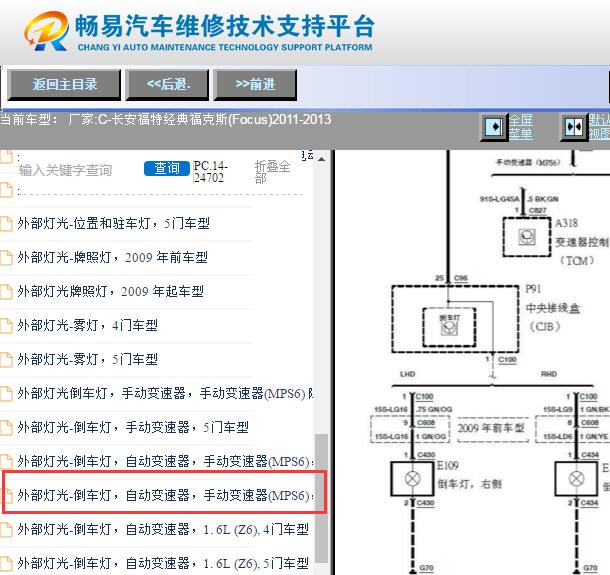Click the keyword search input field
Screen dimensions: 610x575
point(78,170)
